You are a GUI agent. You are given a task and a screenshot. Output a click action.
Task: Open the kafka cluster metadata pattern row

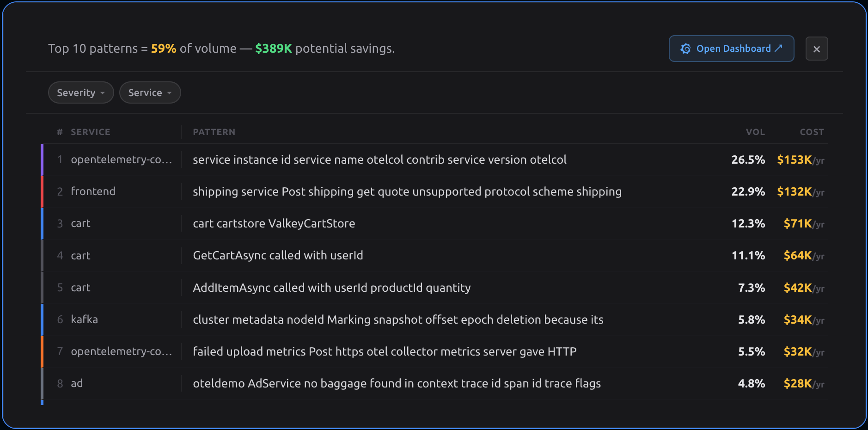point(397,319)
